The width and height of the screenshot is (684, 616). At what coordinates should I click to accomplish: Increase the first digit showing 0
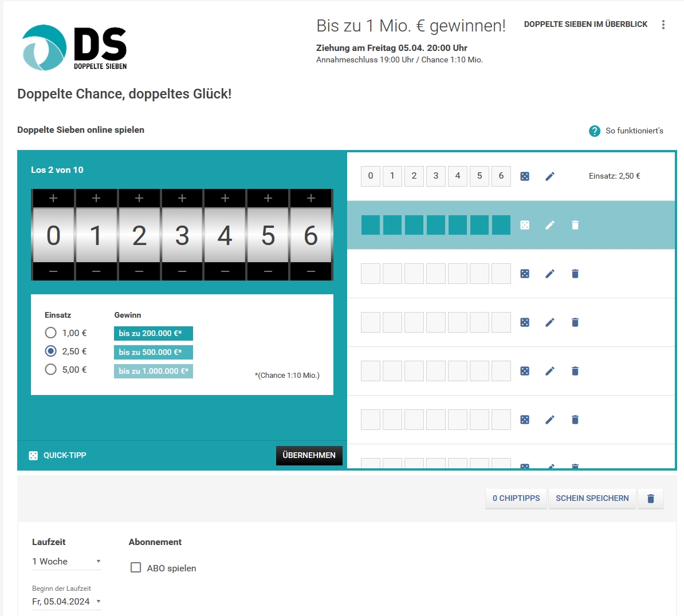[53, 198]
